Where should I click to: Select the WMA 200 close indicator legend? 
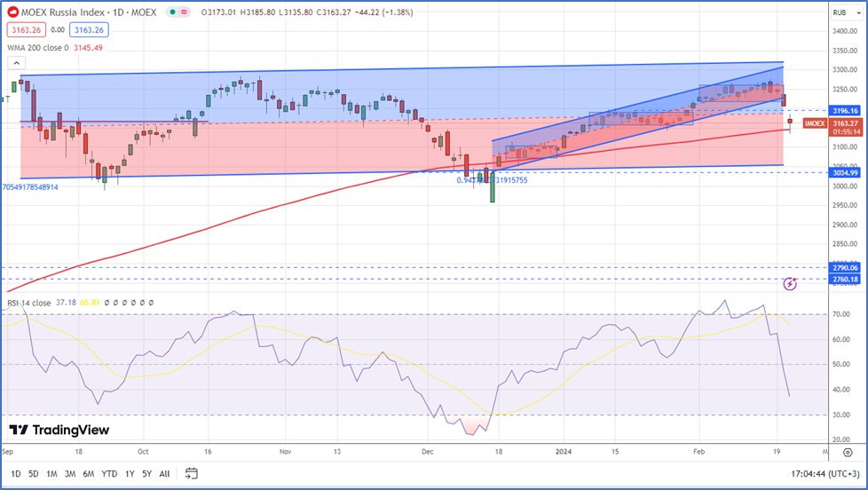pyautogui.click(x=37, y=48)
